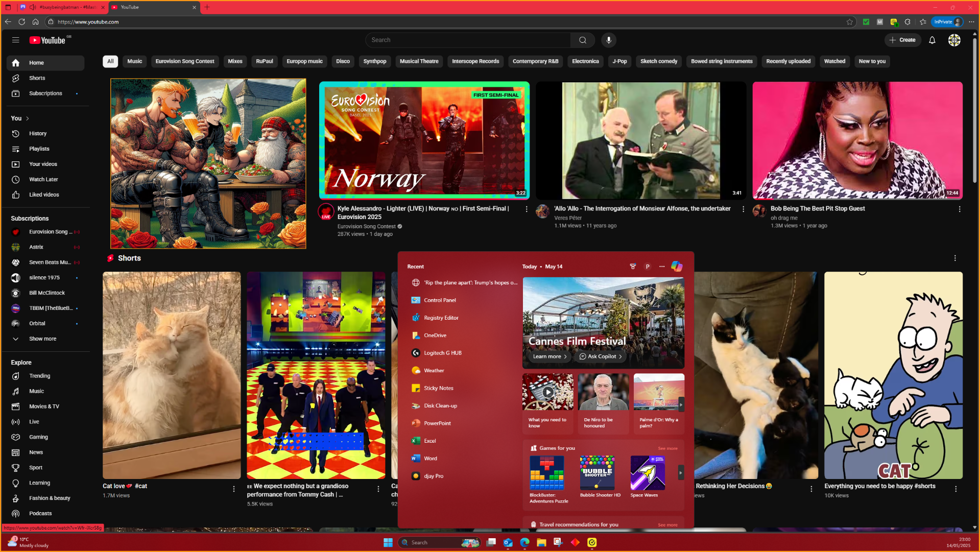This screenshot has height=552, width=980.
Task: Select the Eurovision Song Contest filter chip
Action: [185, 61]
